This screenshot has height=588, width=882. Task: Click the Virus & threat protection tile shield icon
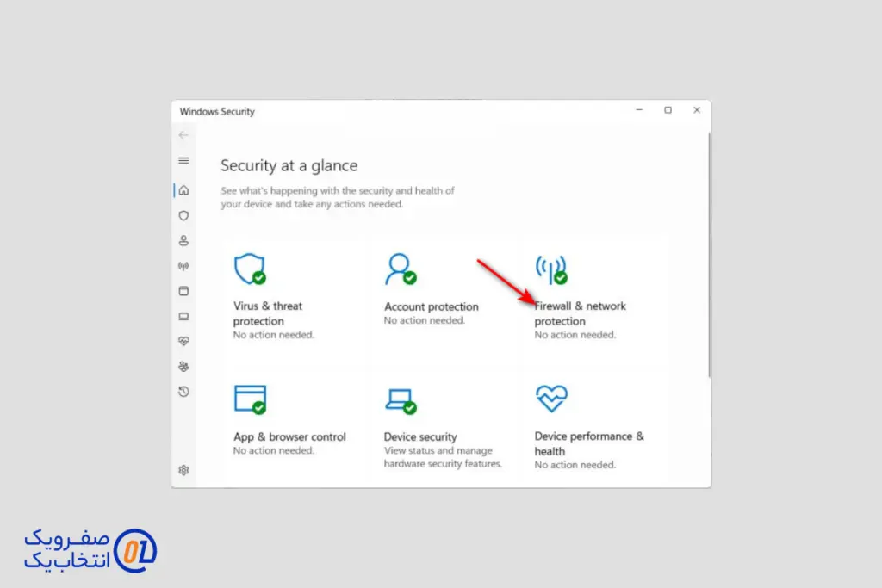[x=250, y=269]
